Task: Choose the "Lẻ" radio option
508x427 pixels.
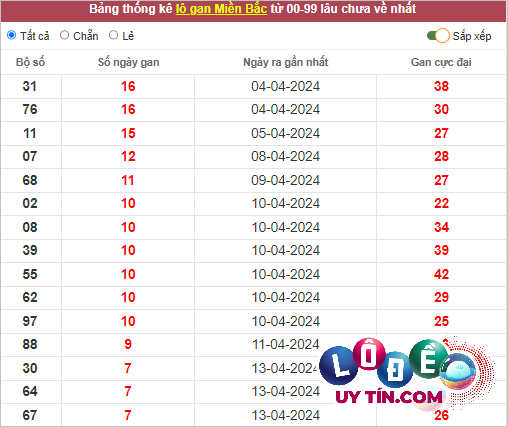Action: pos(113,35)
